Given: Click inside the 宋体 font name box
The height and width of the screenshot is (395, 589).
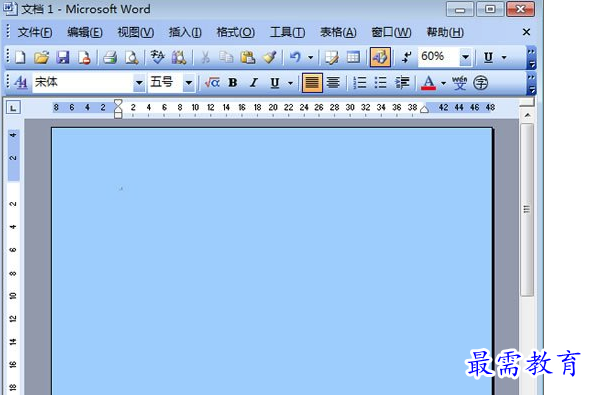Looking at the screenshot, I should (x=83, y=82).
